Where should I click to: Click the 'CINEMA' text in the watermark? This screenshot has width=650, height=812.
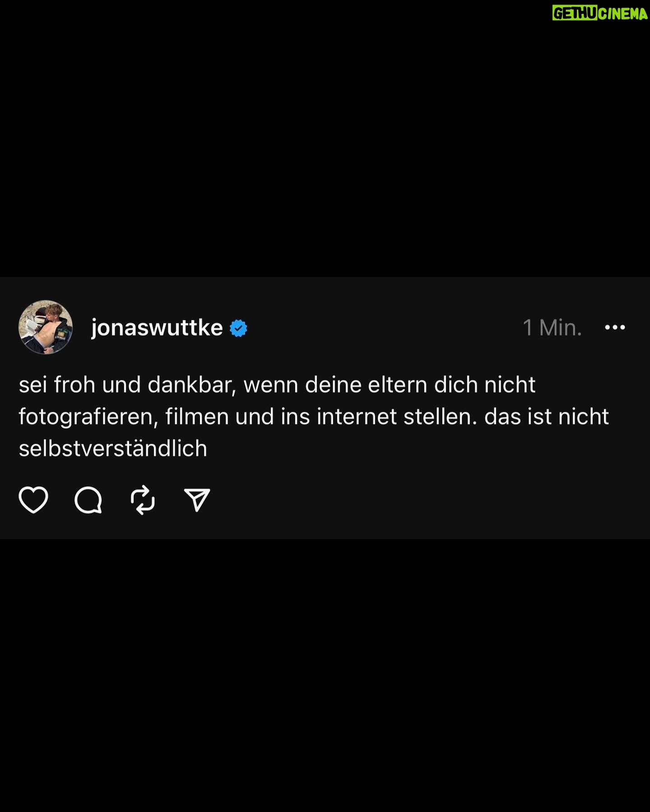coord(623,14)
